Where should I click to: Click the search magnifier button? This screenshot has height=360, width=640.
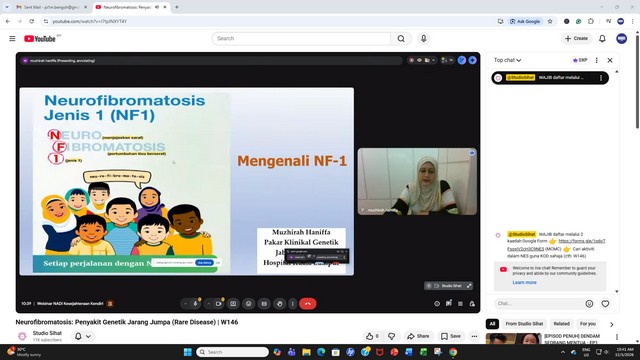(x=401, y=38)
